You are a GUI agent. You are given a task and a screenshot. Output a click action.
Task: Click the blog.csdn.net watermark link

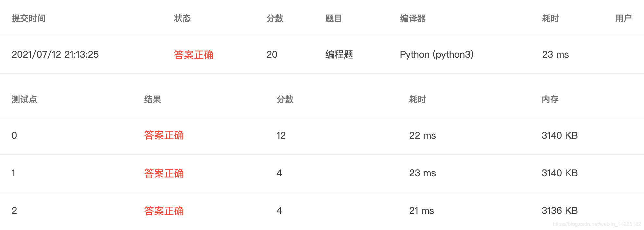point(597,224)
